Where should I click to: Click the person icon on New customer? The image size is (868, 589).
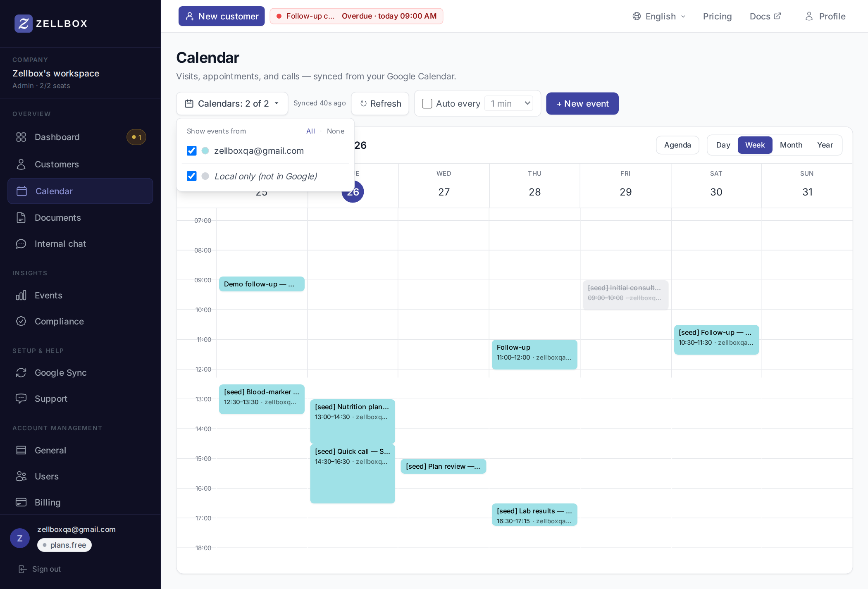(x=190, y=16)
